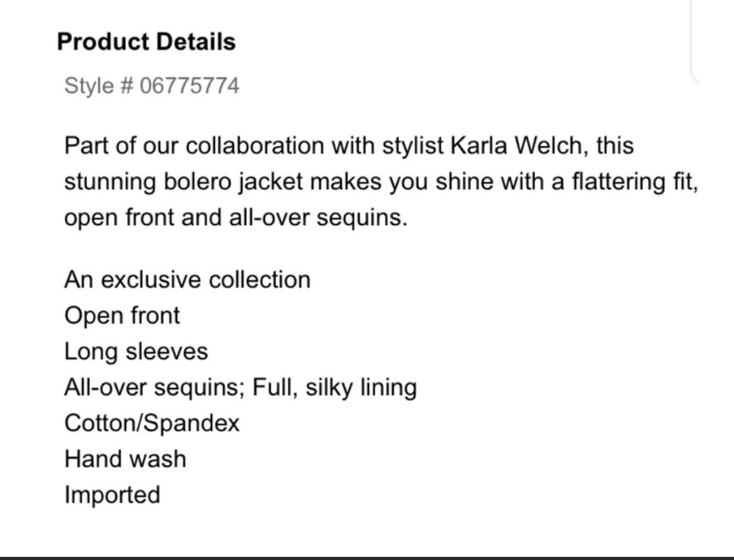Click the "Long sleeves" detail line
This screenshot has height=560, width=734.
coord(136,352)
